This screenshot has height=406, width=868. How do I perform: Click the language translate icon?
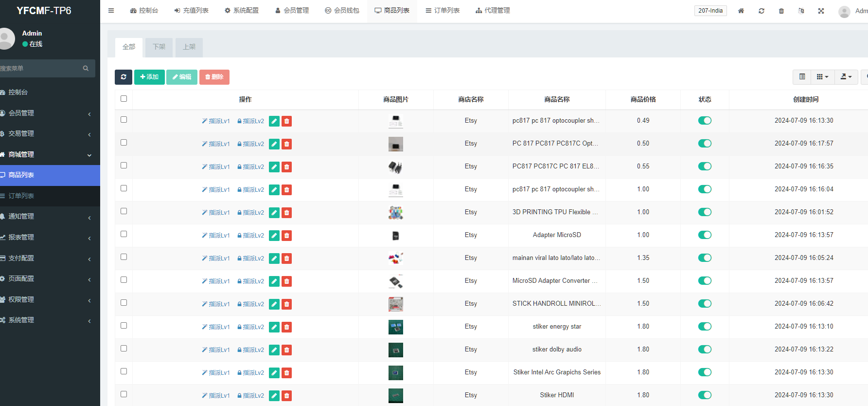[801, 11]
